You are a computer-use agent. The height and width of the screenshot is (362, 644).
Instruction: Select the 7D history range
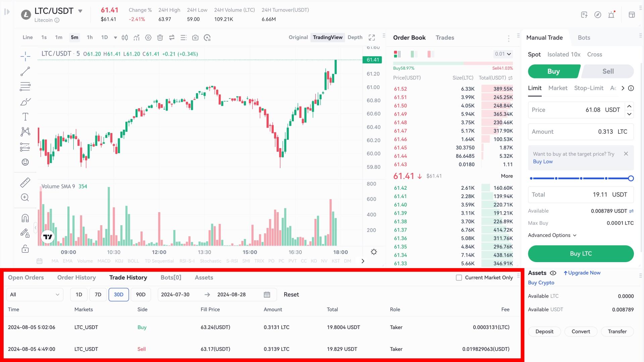coord(98,295)
